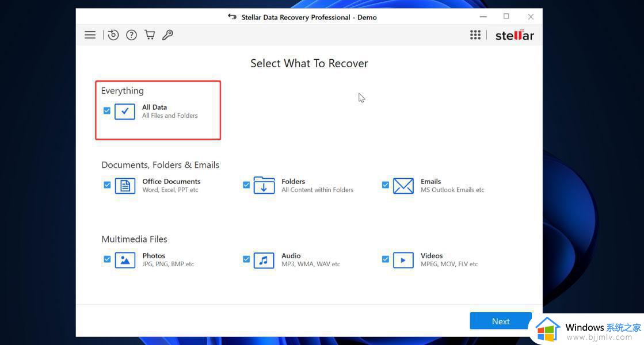
Task: Open the help question mark icon
Action: [x=131, y=35]
